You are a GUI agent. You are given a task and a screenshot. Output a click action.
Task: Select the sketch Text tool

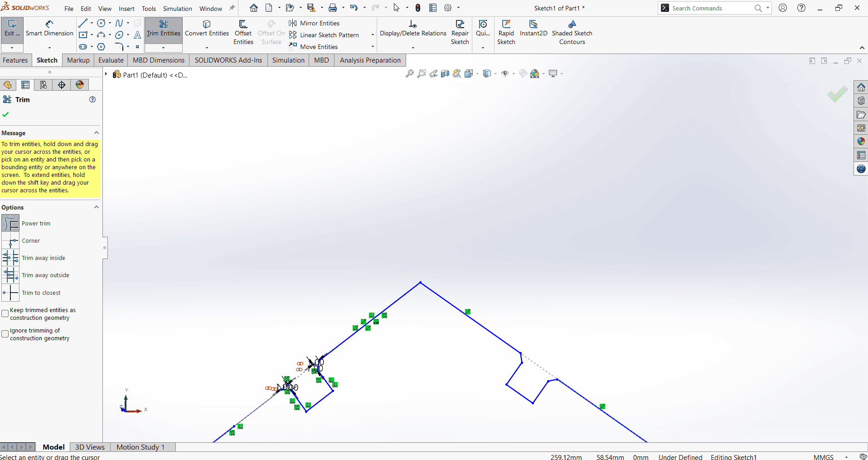(137, 35)
